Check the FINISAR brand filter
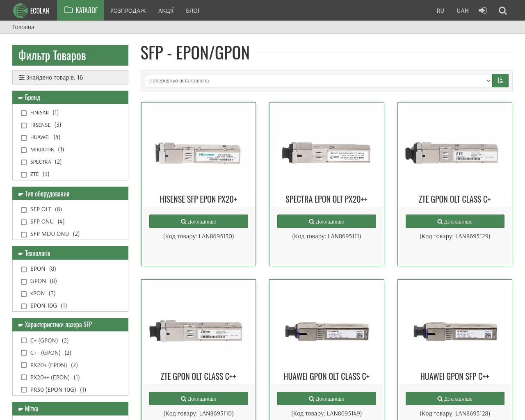The image size is (525, 420). pyautogui.click(x=24, y=113)
